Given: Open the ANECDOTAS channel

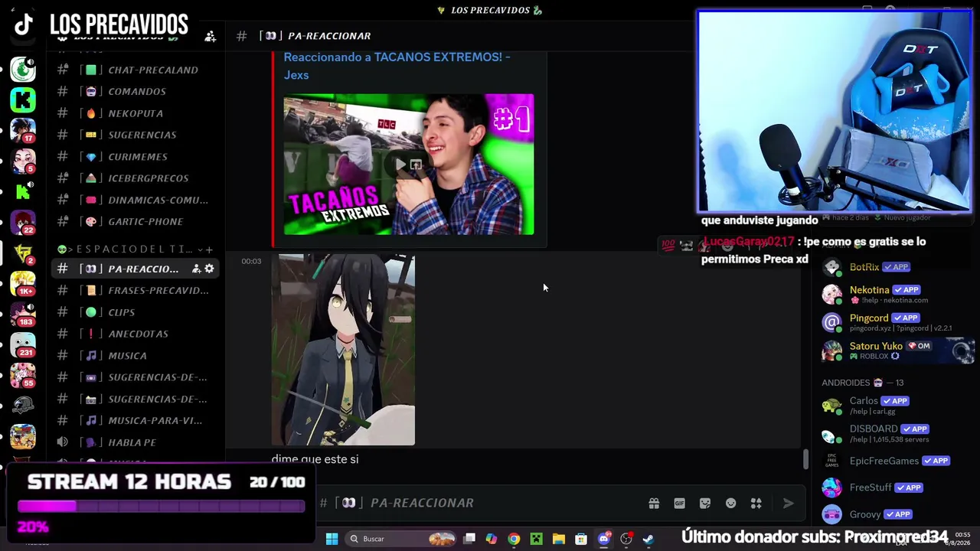Looking at the screenshot, I should point(138,334).
